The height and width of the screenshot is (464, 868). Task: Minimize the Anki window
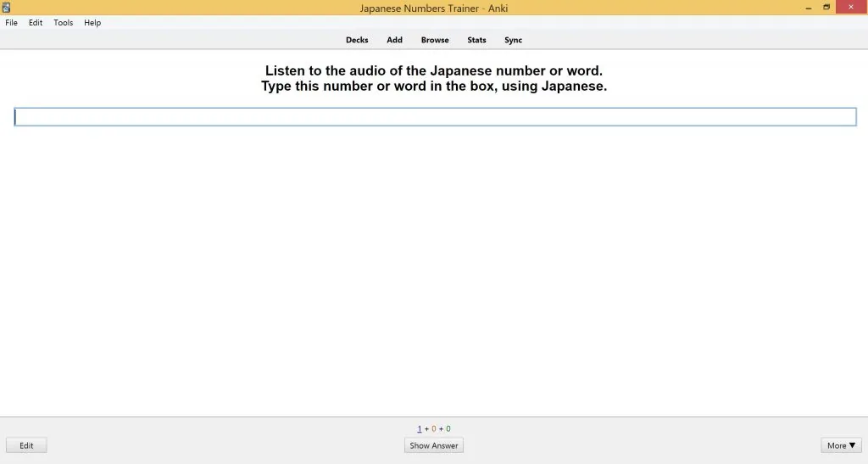pyautogui.click(x=809, y=7)
